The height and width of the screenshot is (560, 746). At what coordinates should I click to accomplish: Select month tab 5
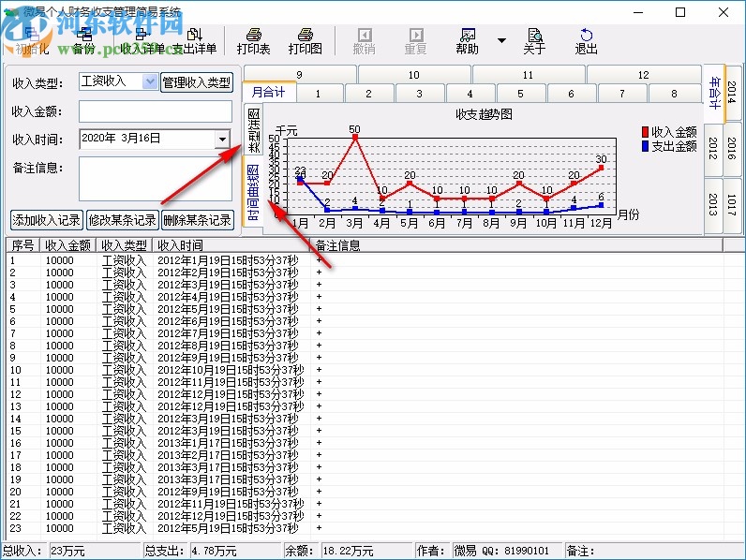tap(520, 93)
